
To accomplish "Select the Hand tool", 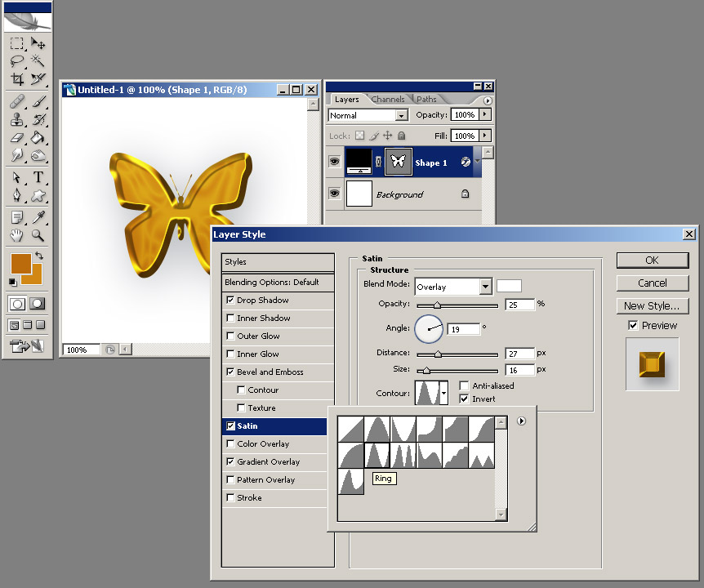I will click(x=16, y=235).
